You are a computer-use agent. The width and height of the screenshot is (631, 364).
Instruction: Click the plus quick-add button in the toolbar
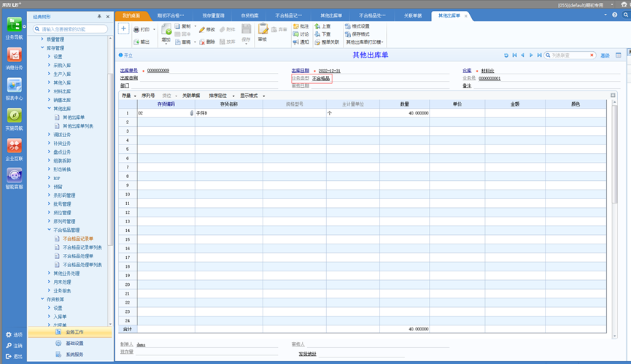[123, 28]
